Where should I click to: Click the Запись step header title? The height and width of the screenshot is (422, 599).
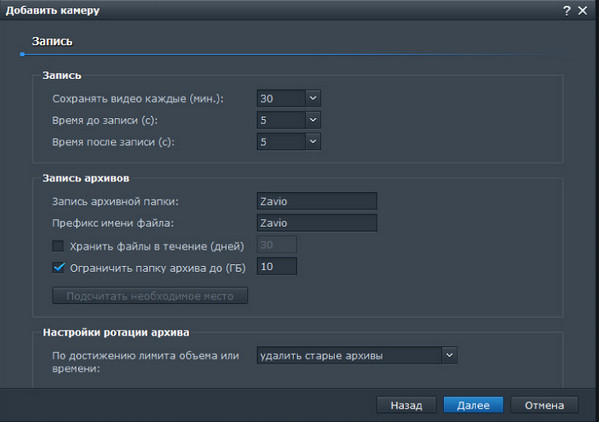(x=52, y=41)
